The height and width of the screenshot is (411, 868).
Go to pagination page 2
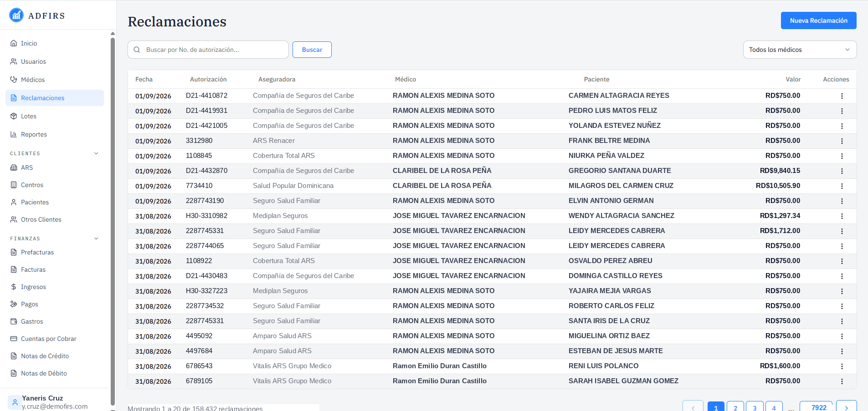(x=735, y=407)
